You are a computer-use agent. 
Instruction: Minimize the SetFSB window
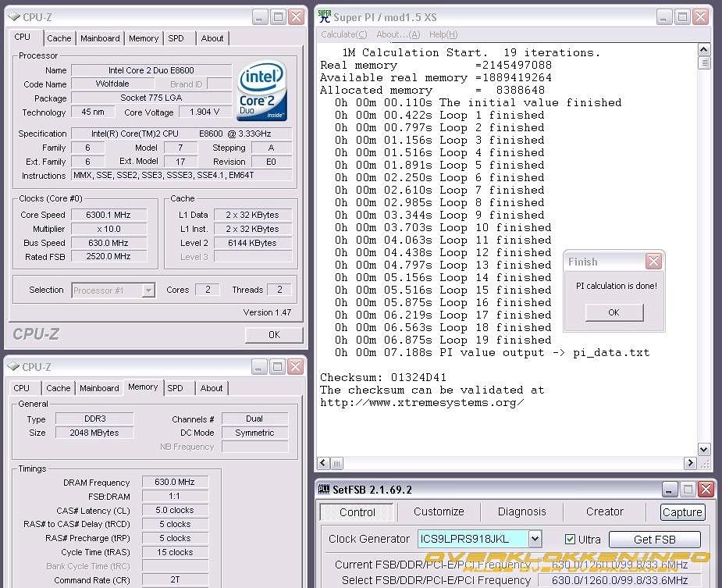click(x=669, y=489)
